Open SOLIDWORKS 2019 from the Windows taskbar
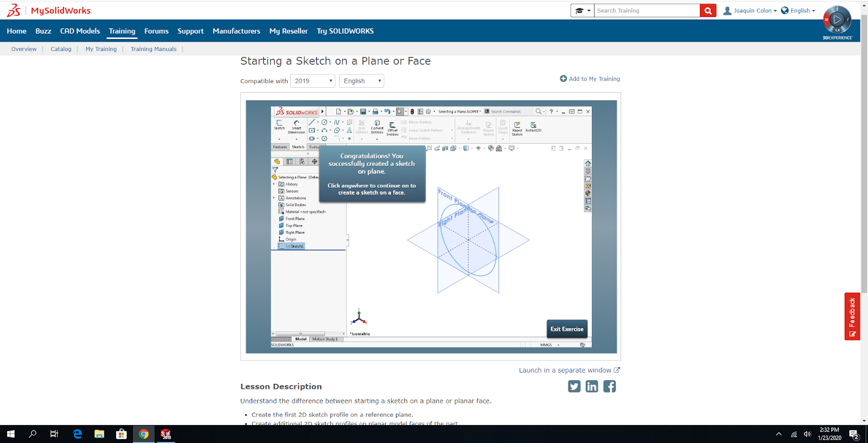Viewport: 868px width, 443px height. [x=166, y=434]
